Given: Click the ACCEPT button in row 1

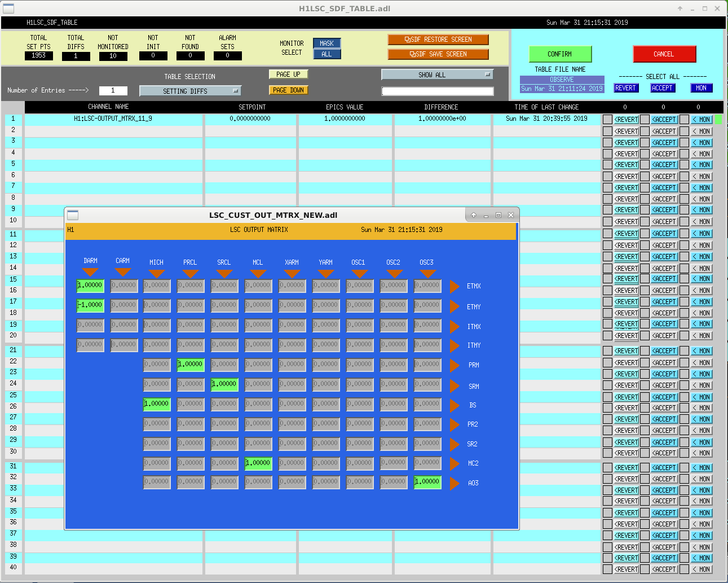Looking at the screenshot, I should [x=665, y=120].
